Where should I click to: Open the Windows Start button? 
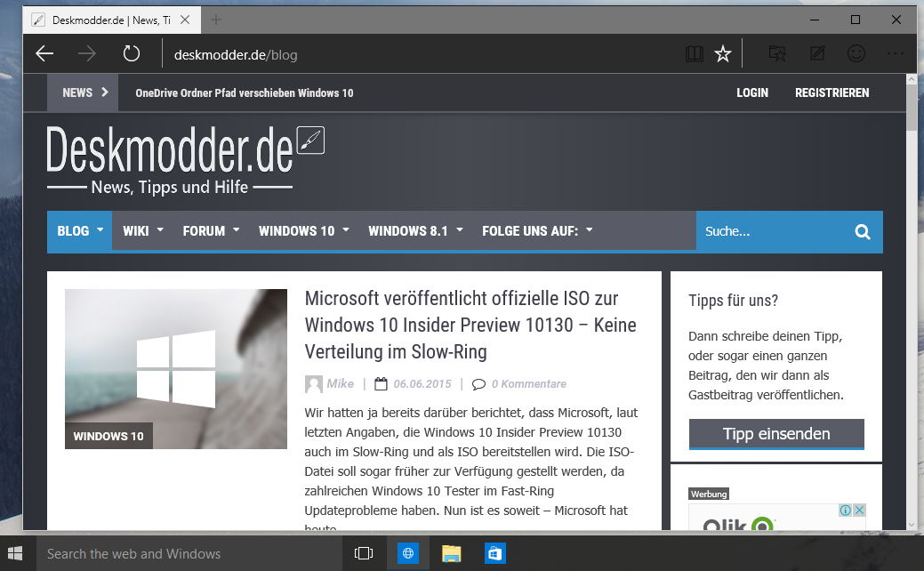[15, 553]
